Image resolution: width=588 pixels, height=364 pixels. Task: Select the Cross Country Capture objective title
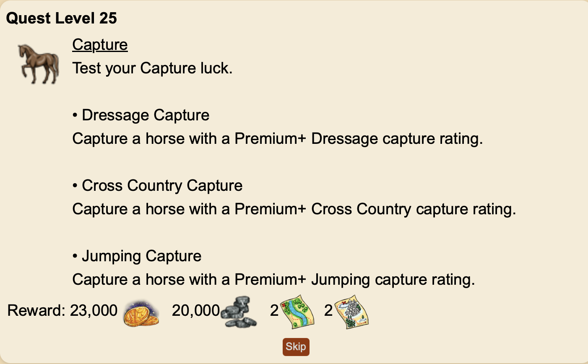(x=162, y=185)
